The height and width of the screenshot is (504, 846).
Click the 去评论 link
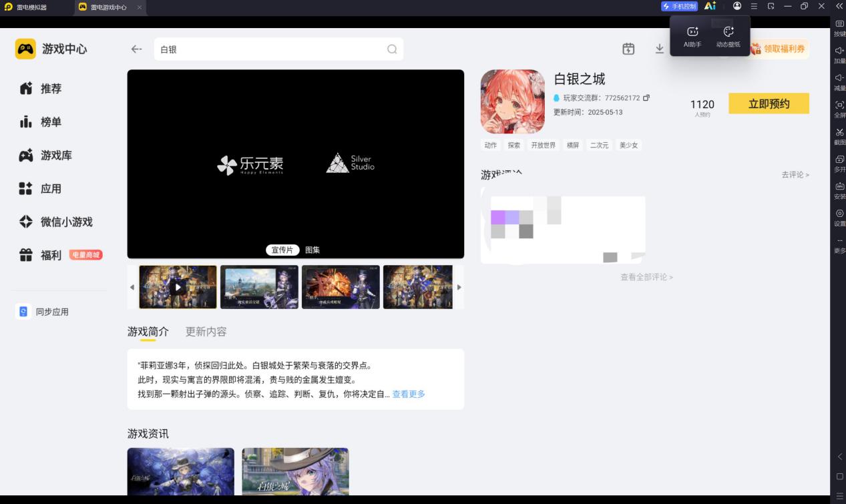click(x=795, y=175)
